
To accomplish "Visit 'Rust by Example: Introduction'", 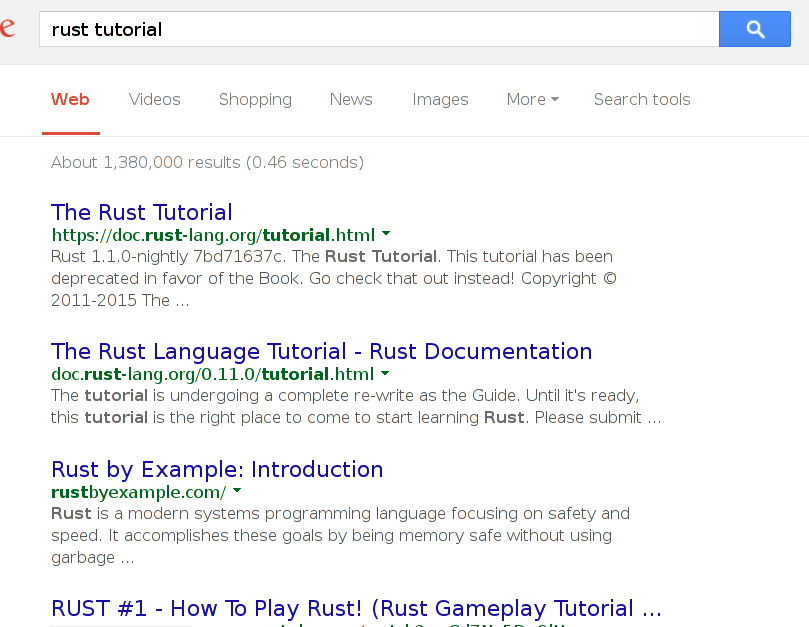I will (x=216, y=469).
